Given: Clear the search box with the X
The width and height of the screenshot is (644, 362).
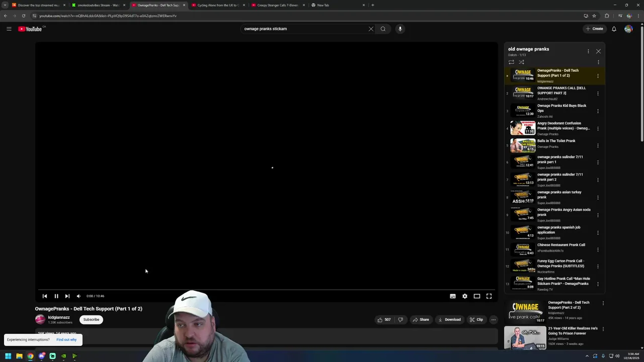Looking at the screenshot, I should coord(371,29).
